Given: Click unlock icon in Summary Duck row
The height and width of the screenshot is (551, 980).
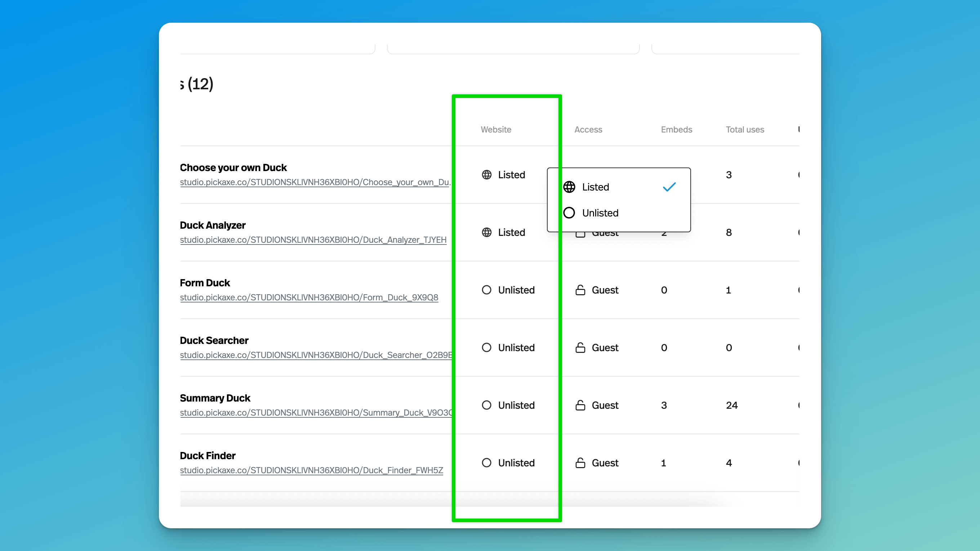Looking at the screenshot, I should click(x=580, y=406).
